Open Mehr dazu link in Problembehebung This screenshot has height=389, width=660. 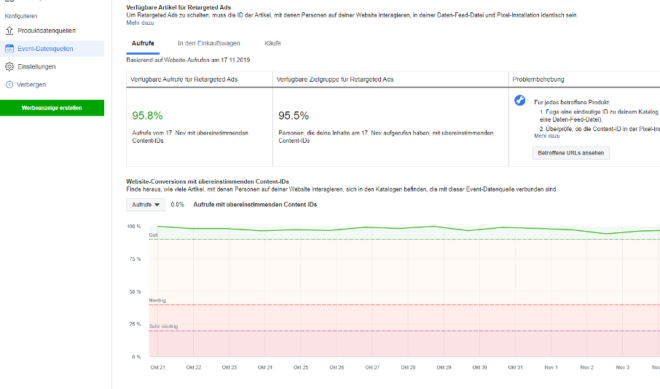[x=547, y=136]
